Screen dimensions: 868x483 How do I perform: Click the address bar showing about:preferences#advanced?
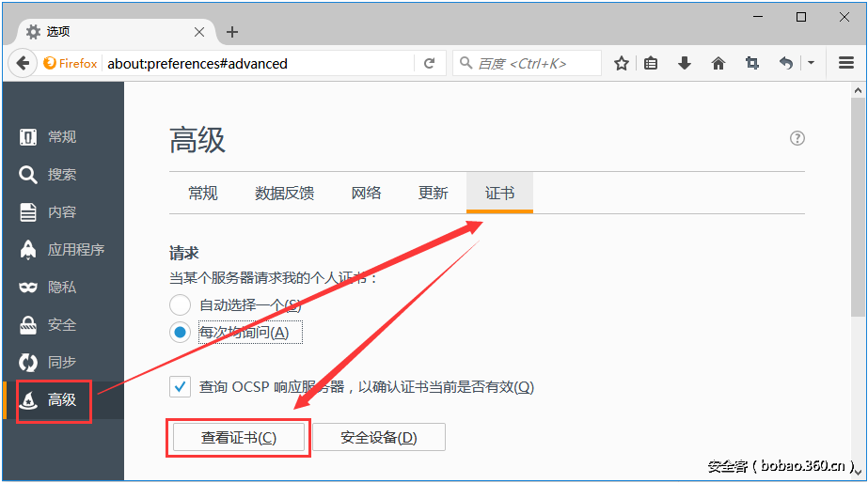click(x=258, y=64)
